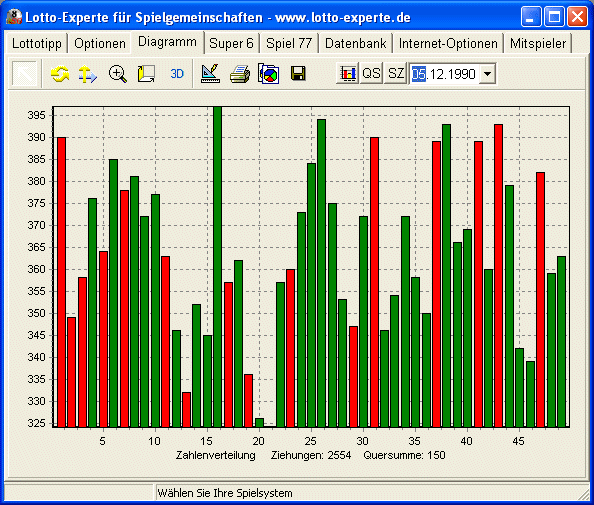This screenshot has width=594, height=505.
Task: Switch to the Mitspieler tab
Action: 538,44
